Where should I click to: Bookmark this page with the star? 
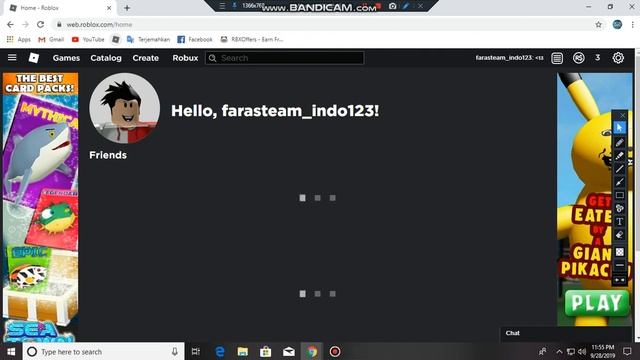pyautogui.click(x=598, y=24)
